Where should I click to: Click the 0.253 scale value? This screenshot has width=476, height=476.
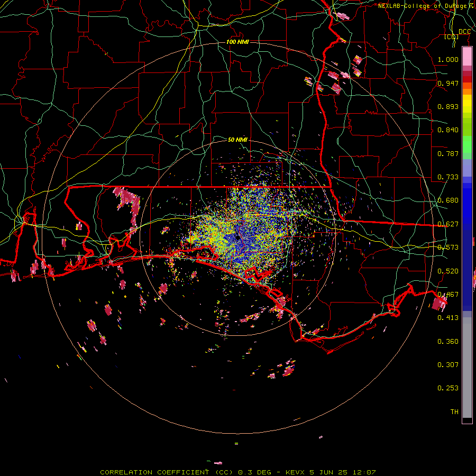tap(448, 388)
